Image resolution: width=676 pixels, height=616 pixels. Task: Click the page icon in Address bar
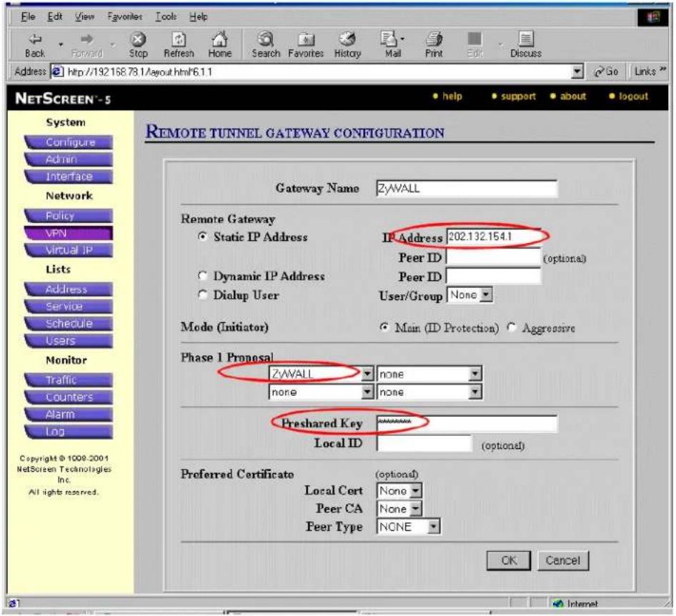click(57, 71)
